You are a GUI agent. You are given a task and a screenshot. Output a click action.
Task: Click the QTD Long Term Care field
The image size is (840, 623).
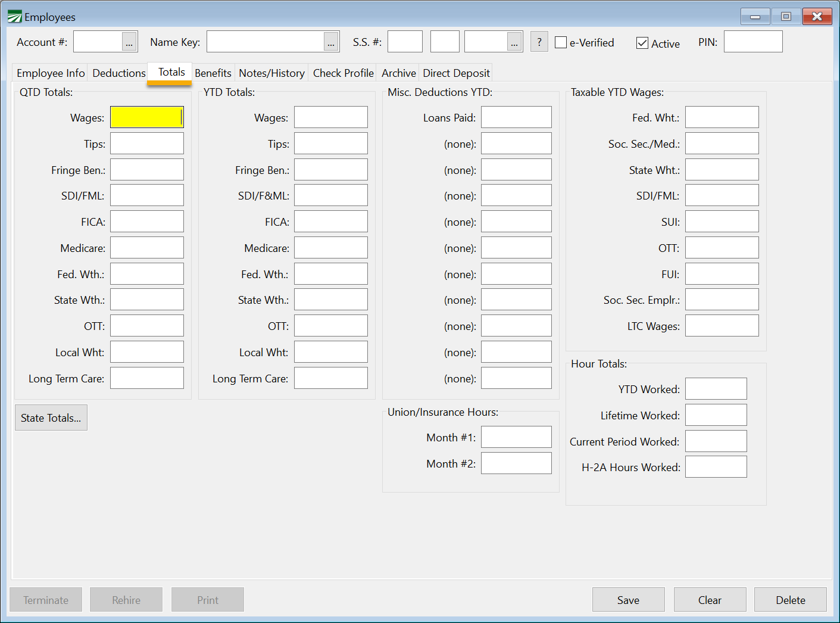(147, 378)
